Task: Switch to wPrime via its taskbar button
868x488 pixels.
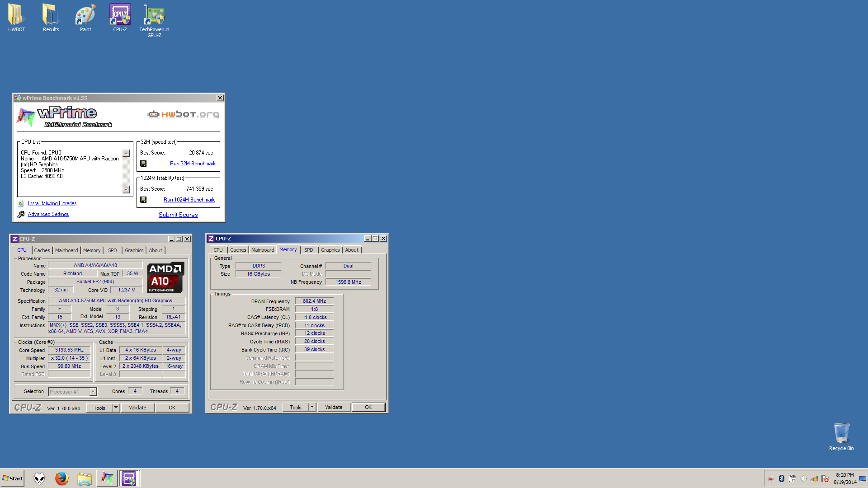Action: tap(107, 478)
